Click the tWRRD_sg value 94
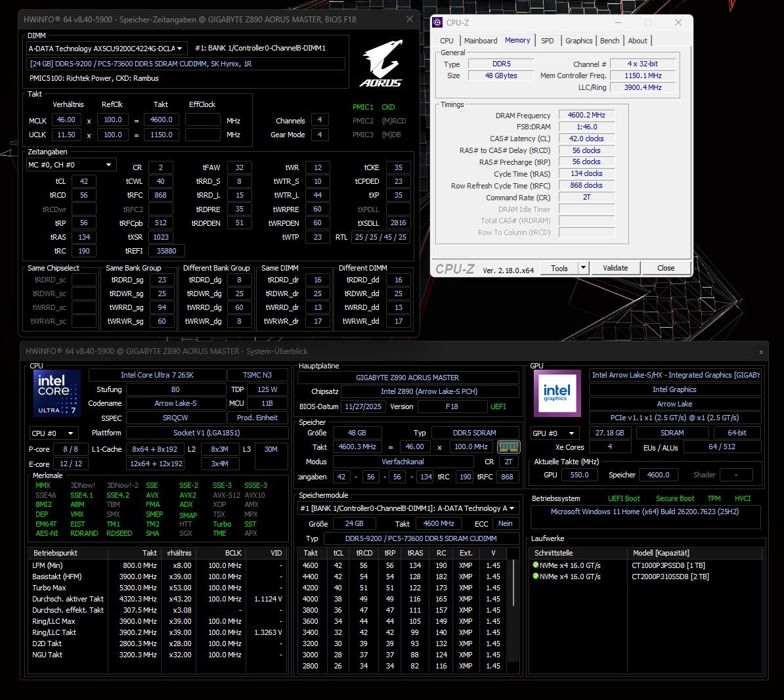Image resolution: width=784 pixels, height=700 pixels. (x=162, y=307)
